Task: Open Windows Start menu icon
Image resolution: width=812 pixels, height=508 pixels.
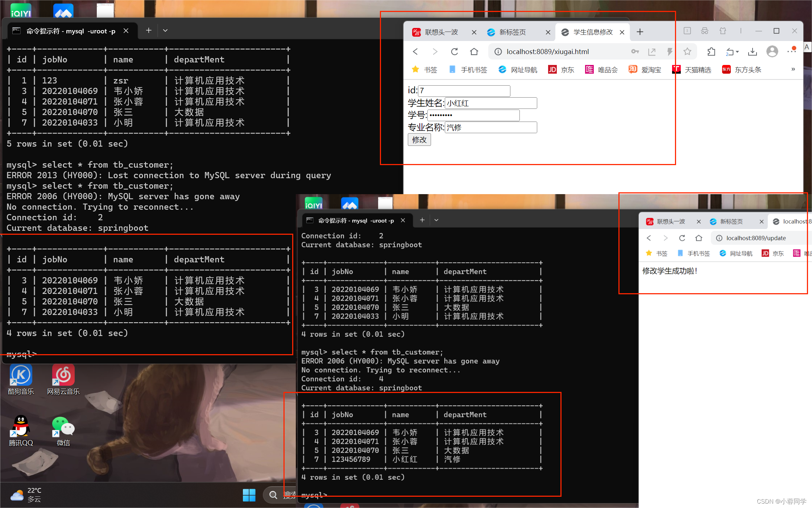Action: coord(249,495)
